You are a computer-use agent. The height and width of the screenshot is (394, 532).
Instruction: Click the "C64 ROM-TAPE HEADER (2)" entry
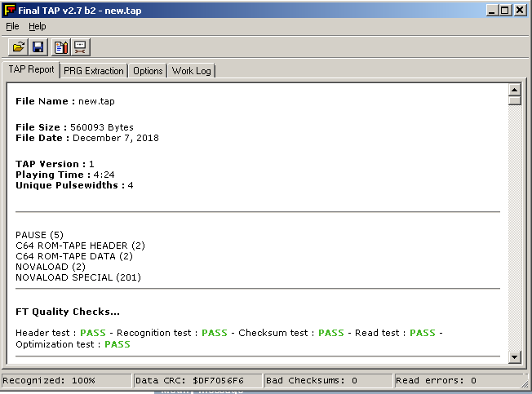(x=80, y=246)
